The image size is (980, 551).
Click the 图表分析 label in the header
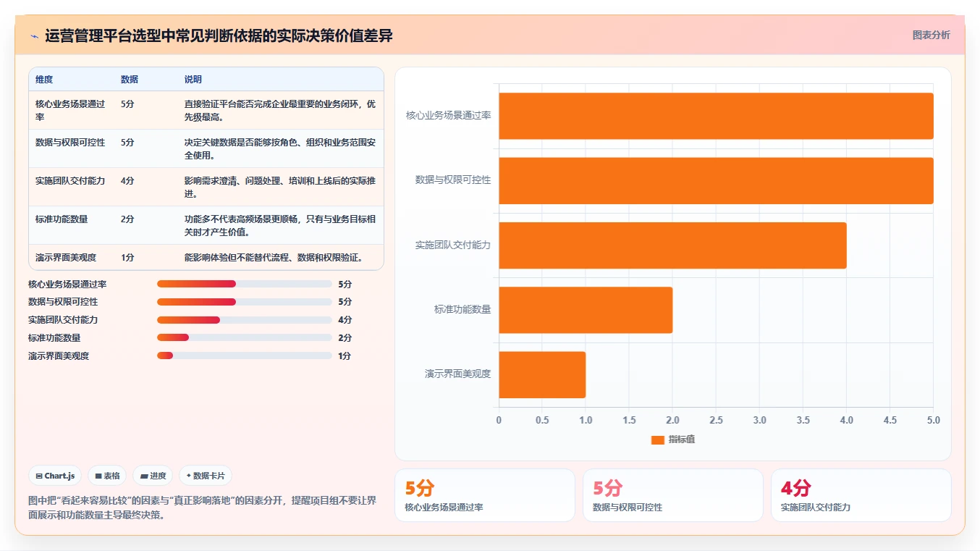931,35
